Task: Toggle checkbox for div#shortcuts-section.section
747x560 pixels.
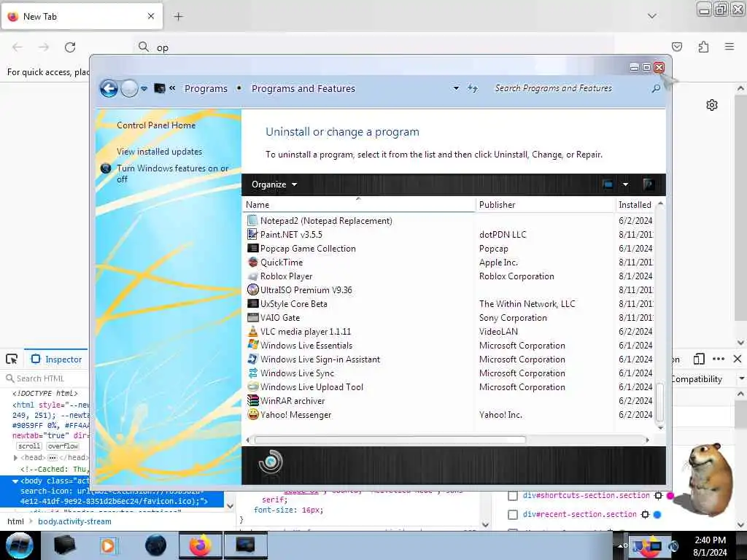Action: click(513, 496)
